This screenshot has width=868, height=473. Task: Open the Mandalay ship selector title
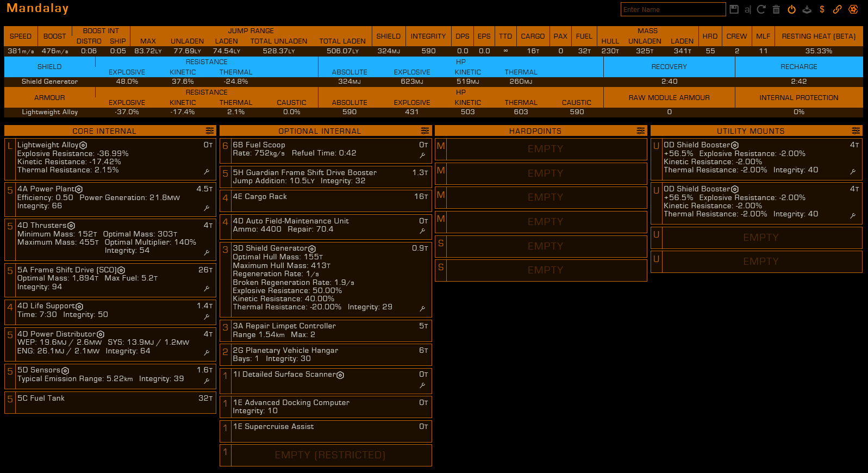coord(38,8)
